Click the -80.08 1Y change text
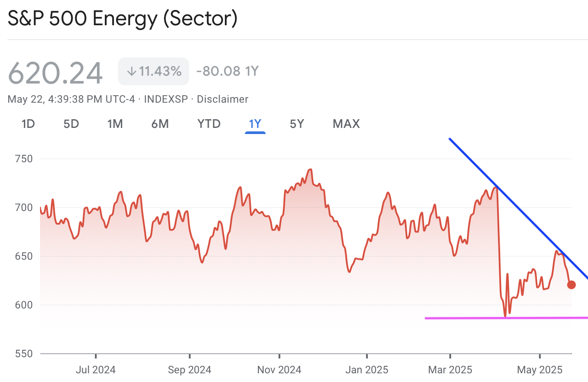Image resolution: width=588 pixels, height=382 pixels. click(227, 71)
